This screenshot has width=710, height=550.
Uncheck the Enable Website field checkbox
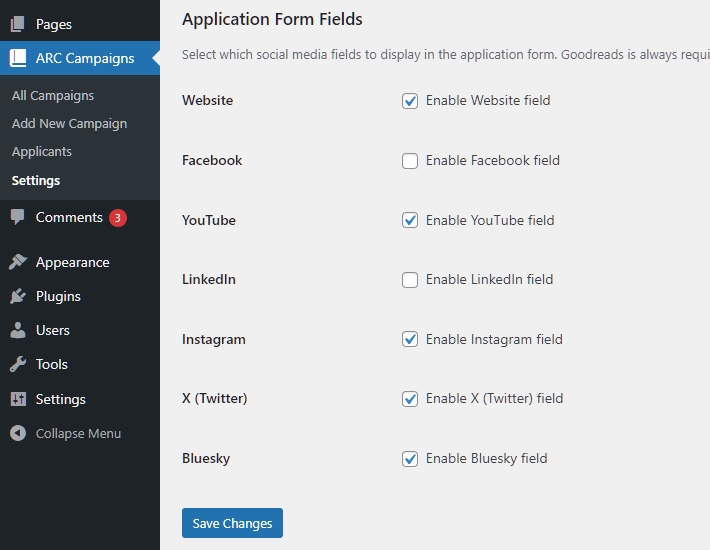pos(410,101)
